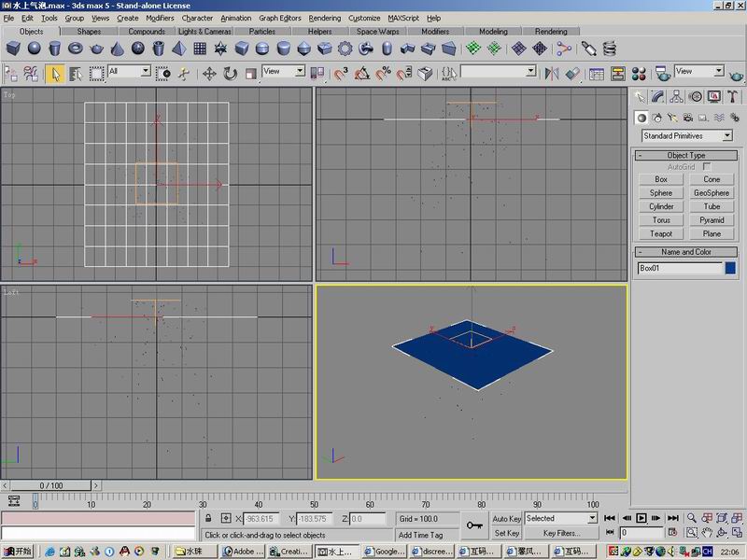This screenshot has height=560, width=747.
Task: Open the Material Editor icon
Action: click(x=639, y=74)
